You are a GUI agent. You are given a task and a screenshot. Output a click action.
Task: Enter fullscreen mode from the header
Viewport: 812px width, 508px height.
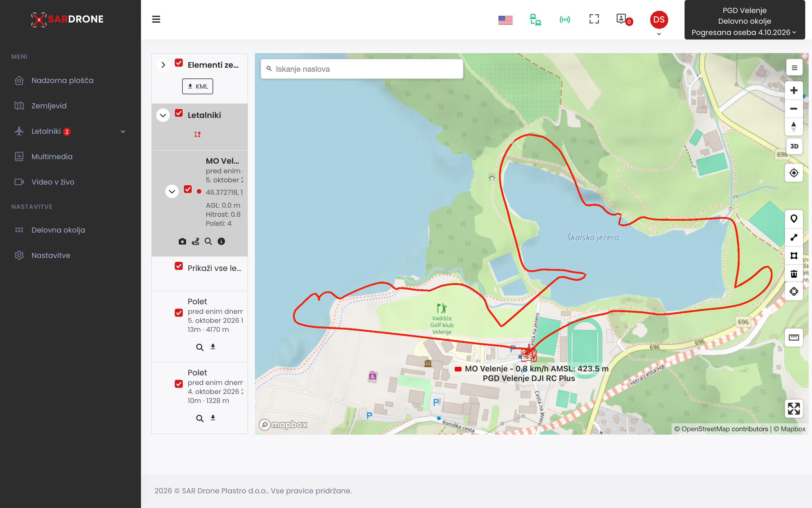click(x=594, y=19)
